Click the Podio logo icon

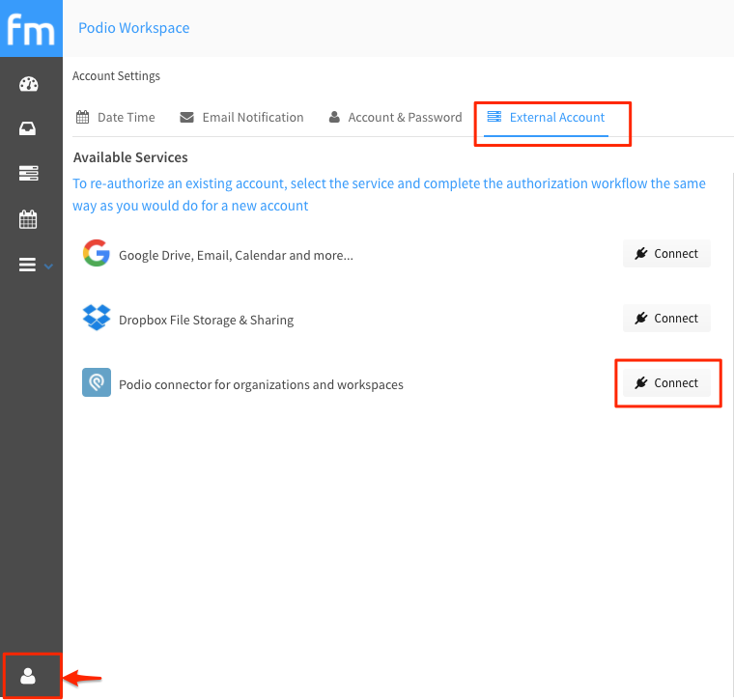click(97, 382)
